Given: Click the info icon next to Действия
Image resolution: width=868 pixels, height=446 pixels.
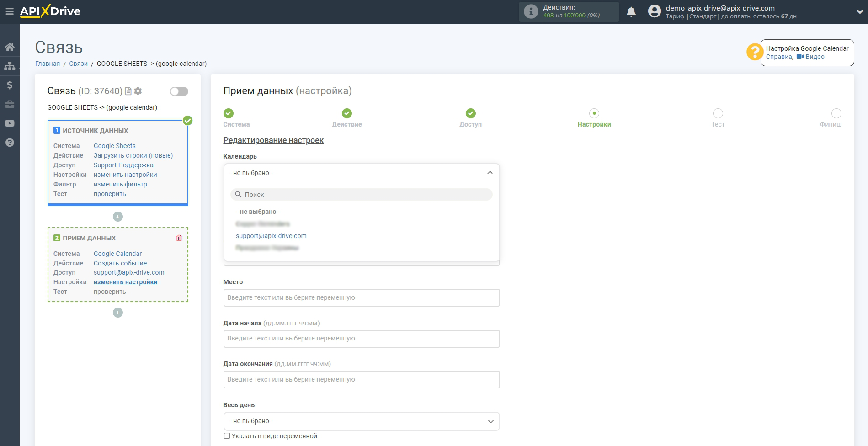Looking at the screenshot, I should pyautogui.click(x=531, y=11).
